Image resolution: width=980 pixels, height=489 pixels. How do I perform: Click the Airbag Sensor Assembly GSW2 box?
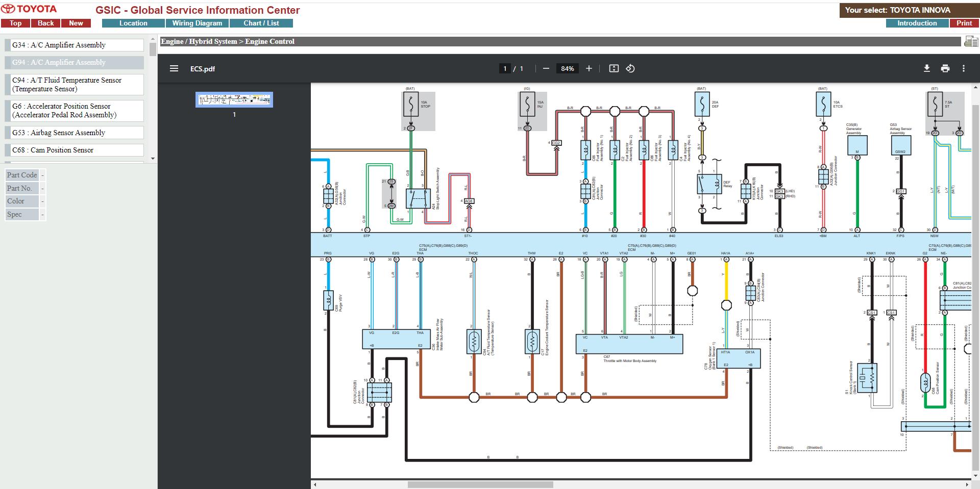coord(901,146)
